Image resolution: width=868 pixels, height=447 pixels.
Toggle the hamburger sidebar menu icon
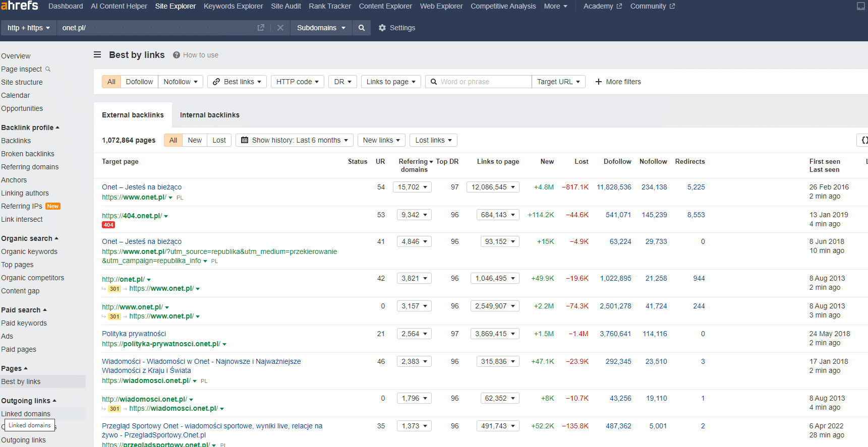[97, 54]
